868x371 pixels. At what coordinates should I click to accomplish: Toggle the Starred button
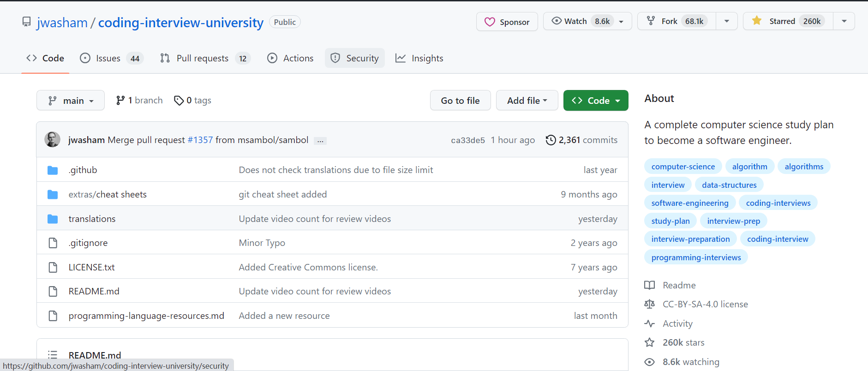788,21
